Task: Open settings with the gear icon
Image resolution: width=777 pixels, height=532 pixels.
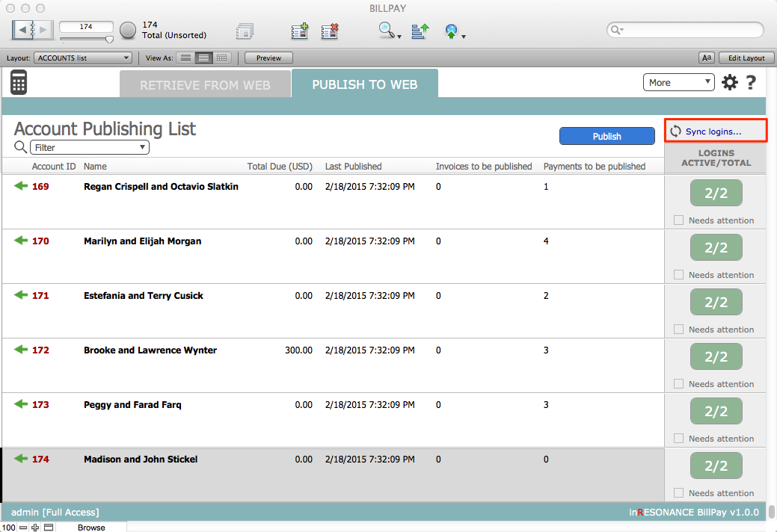Action: [x=729, y=83]
